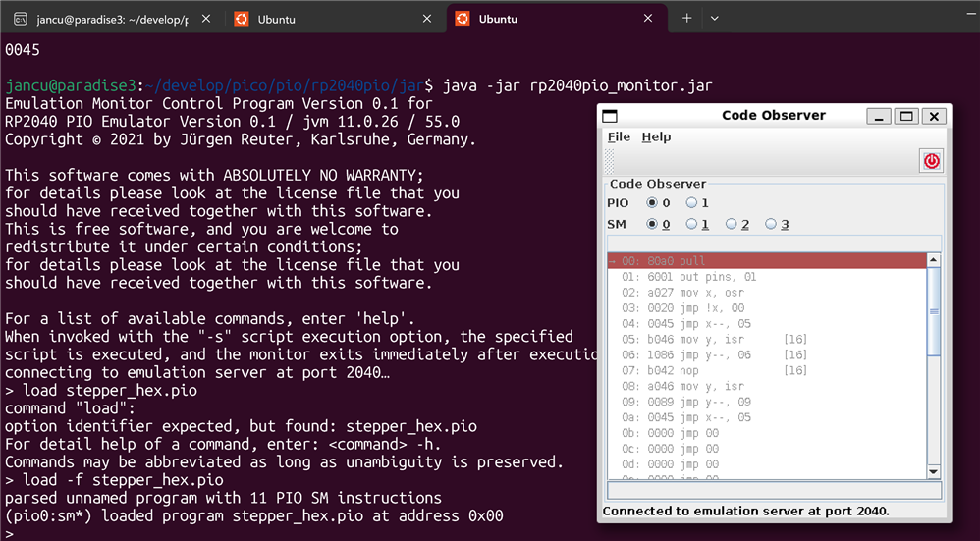Close the Code Observer window
This screenshot has height=541, width=980.
(x=934, y=116)
